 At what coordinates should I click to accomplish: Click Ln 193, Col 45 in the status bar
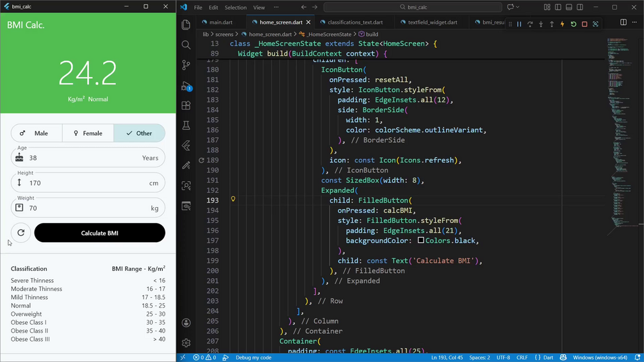click(447, 358)
